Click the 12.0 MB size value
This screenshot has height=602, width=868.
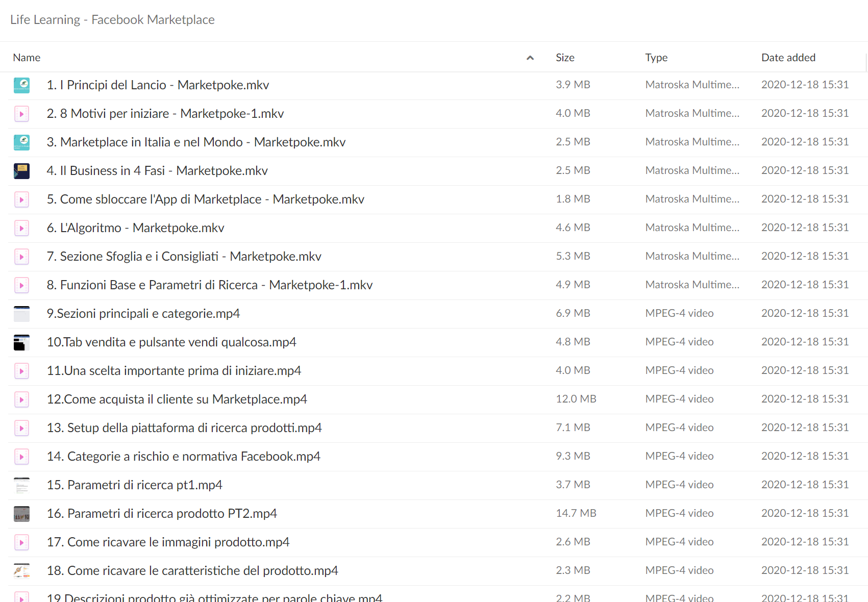coord(576,399)
